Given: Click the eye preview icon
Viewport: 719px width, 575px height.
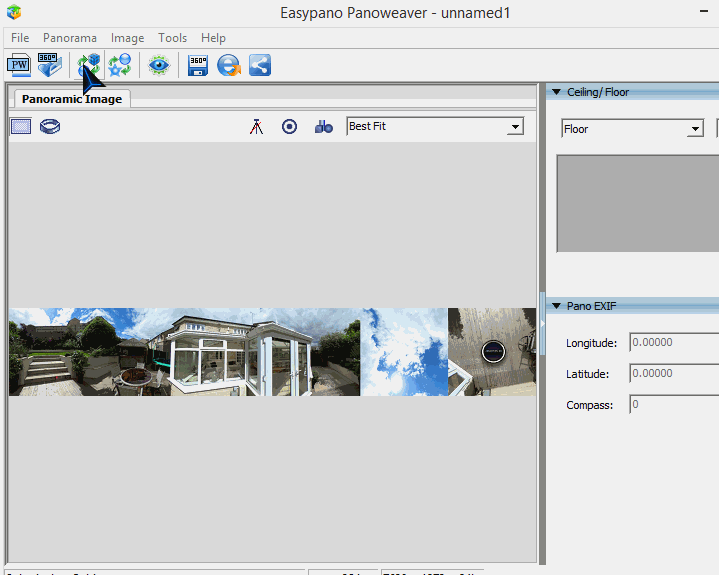Looking at the screenshot, I should tap(158, 65).
